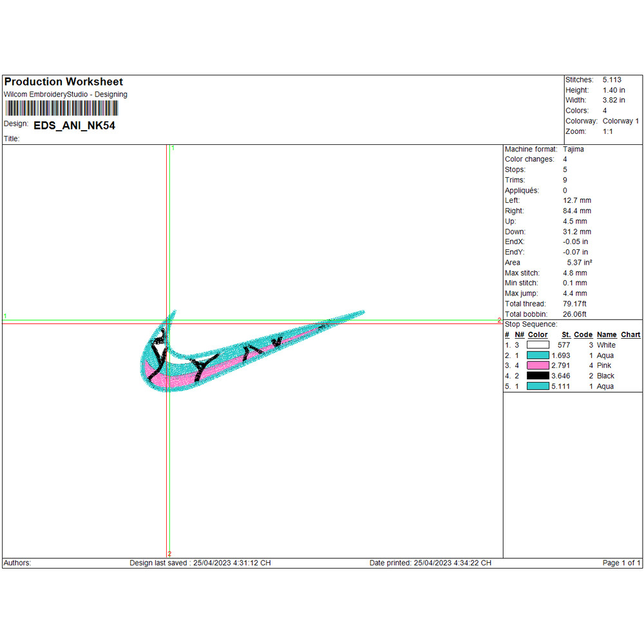Click the Production Worksheet heading

(64, 82)
